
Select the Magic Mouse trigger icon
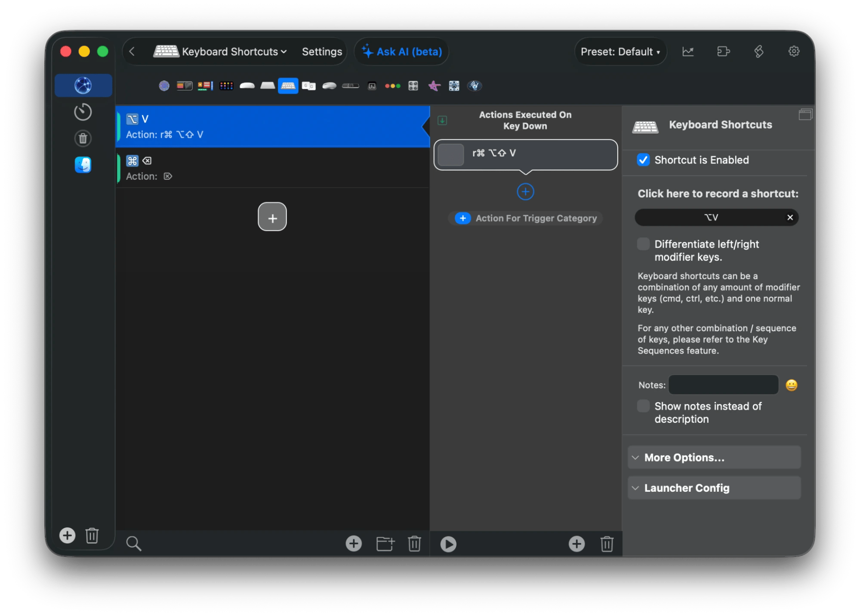tap(247, 86)
